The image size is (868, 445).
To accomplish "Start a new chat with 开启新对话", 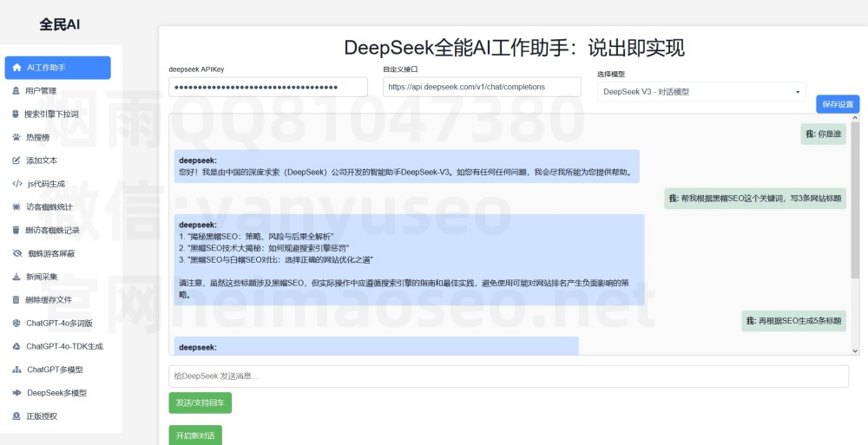I will click(x=194, y=435).
